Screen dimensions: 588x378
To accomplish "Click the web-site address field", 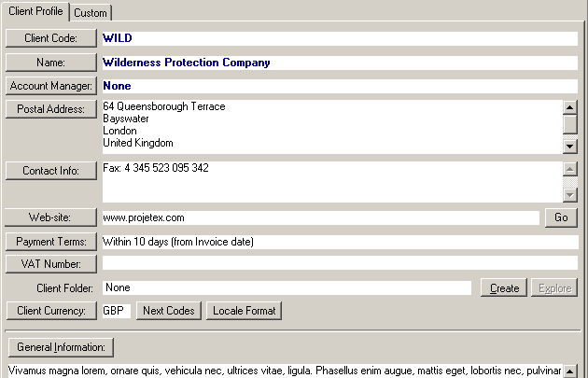I will (319, 217).
